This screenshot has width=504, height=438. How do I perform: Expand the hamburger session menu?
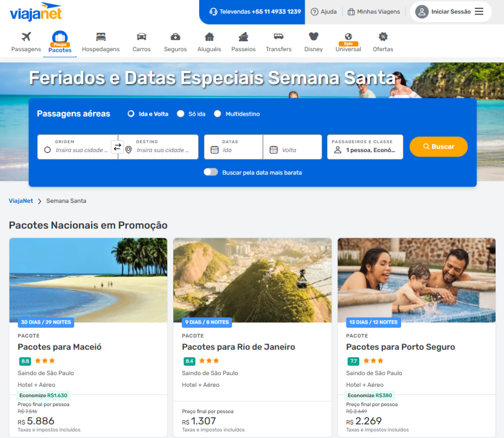tap(479, 12)
